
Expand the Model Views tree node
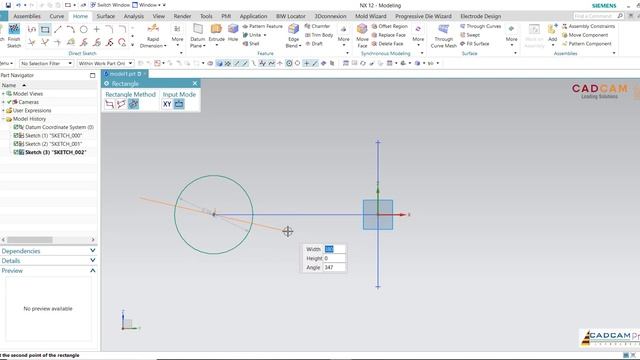click(3, 94)
